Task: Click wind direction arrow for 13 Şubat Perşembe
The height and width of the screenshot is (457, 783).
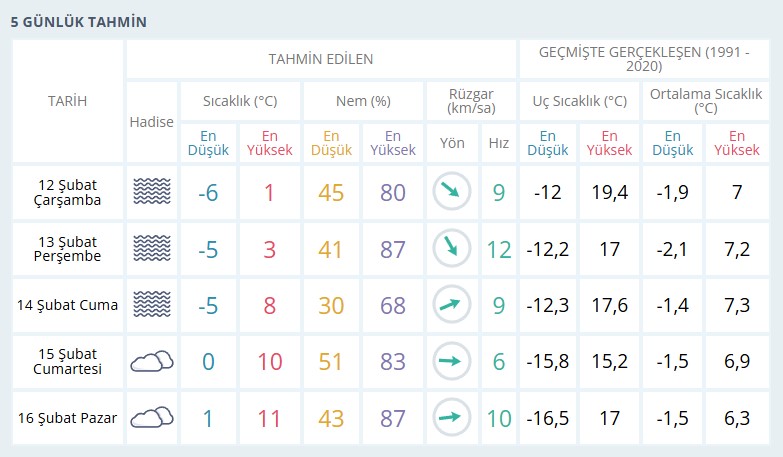Action: click(451, 248)
